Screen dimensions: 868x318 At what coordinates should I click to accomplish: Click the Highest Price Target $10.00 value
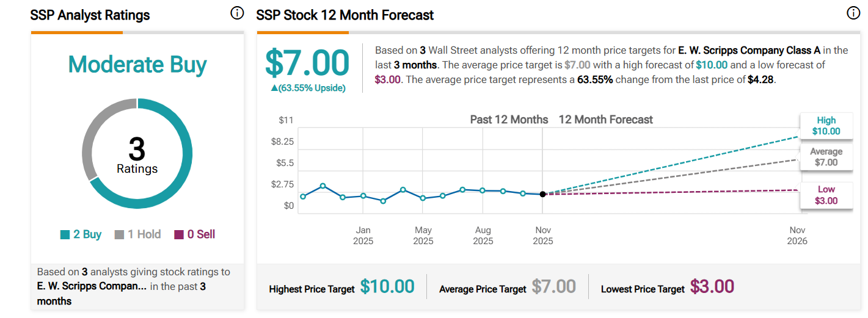pyautogui.click(x=387, y=287)
